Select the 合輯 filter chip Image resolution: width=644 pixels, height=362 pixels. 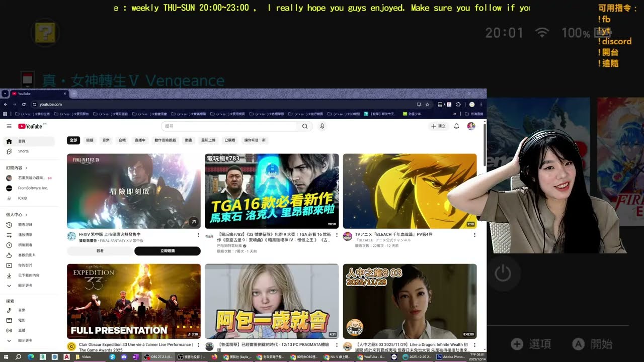click(x=122, y=140)
